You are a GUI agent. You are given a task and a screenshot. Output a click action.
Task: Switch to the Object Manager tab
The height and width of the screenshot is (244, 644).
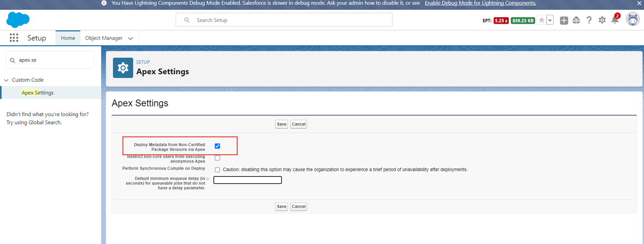click(x=104, y=38)
